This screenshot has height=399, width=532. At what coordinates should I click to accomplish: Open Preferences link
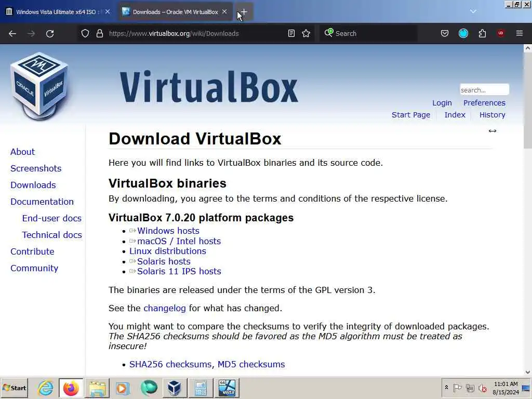click(484, 103)
